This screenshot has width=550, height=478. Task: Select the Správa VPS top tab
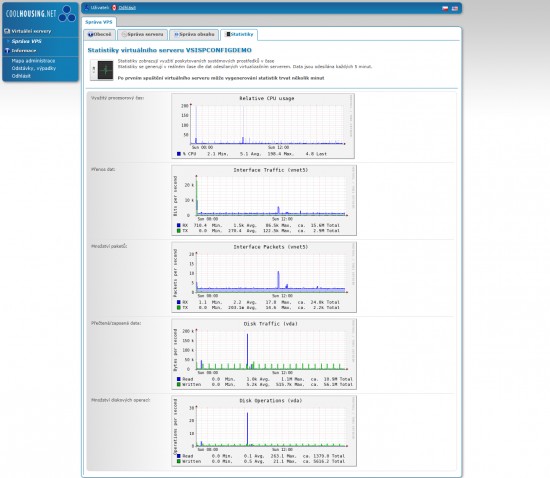99,22
